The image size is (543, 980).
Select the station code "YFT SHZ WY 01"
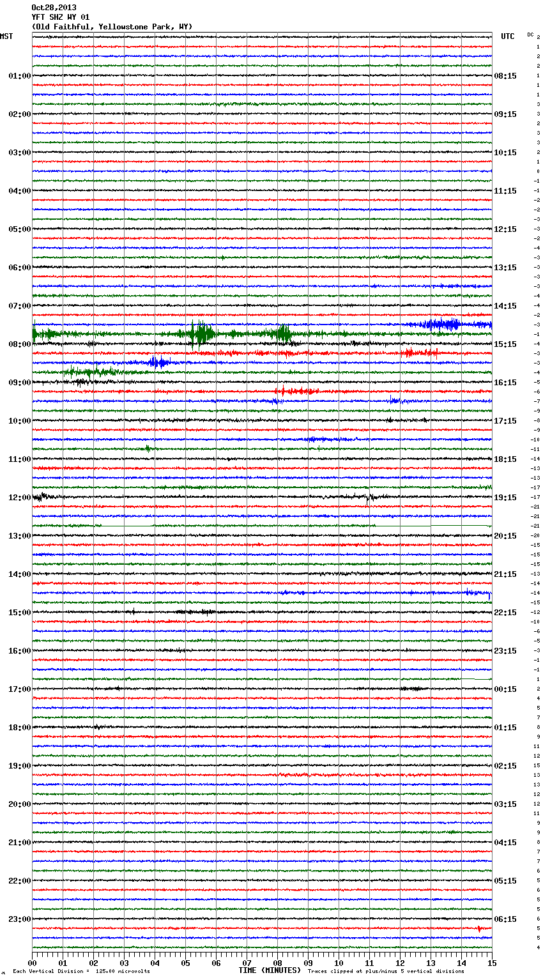(x=61, y=17)
